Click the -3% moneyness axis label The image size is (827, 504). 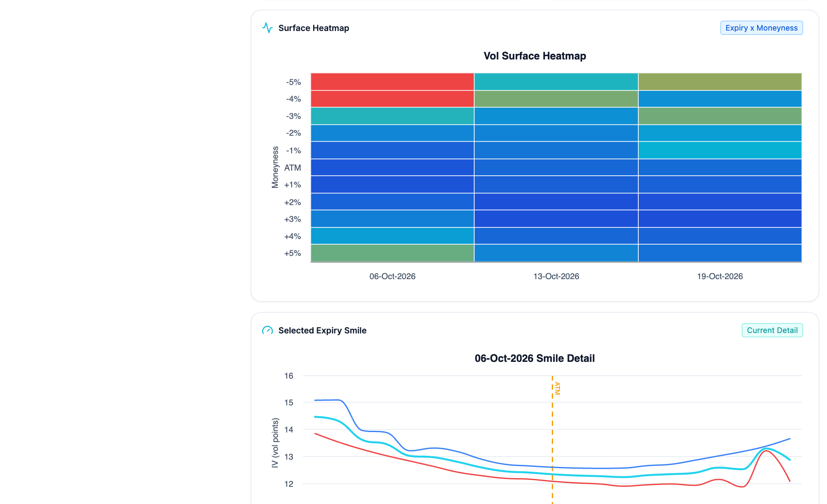point(293,116)
